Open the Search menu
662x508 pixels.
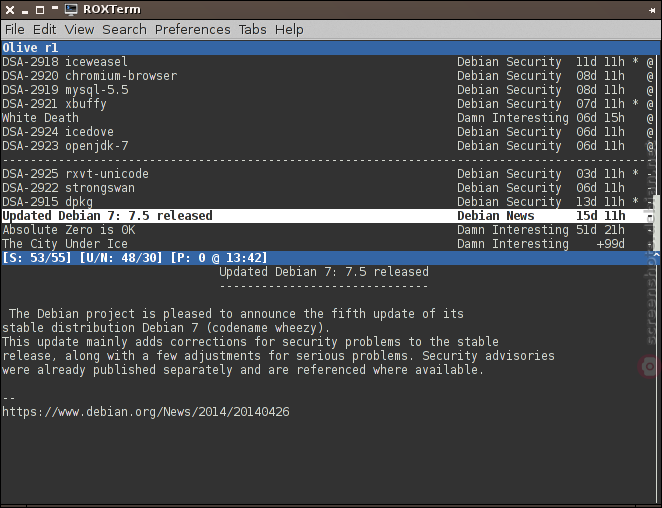124,30
